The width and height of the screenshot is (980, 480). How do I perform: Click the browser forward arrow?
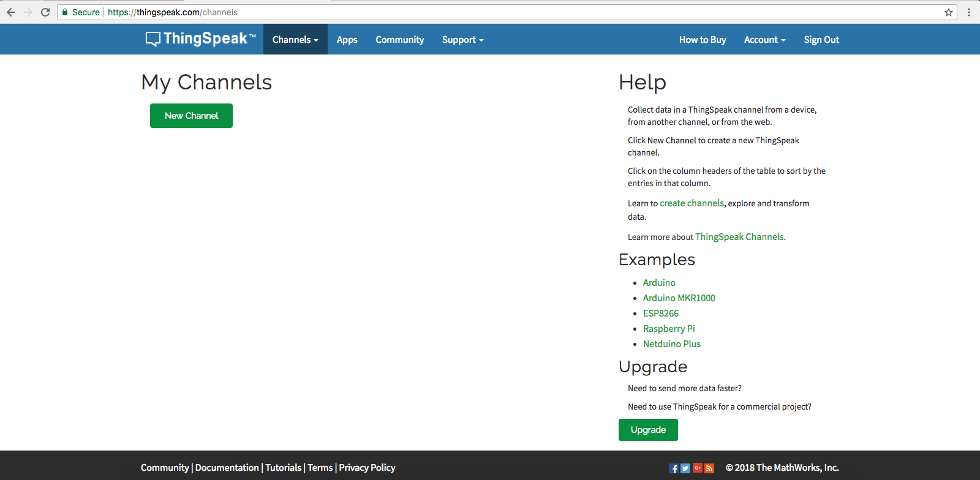28,12
